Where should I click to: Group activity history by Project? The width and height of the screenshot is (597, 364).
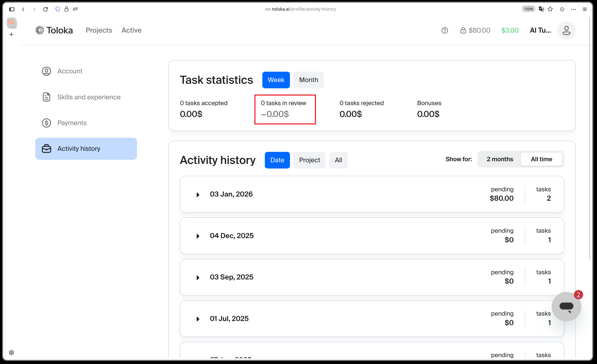(x=309, y=160)
